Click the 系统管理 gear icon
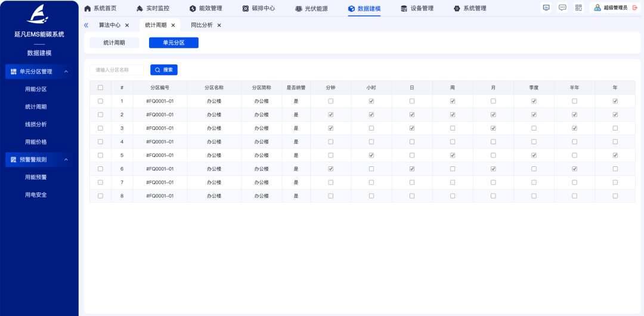The width and height of the screenshot is (644, 316). [457, 8]
